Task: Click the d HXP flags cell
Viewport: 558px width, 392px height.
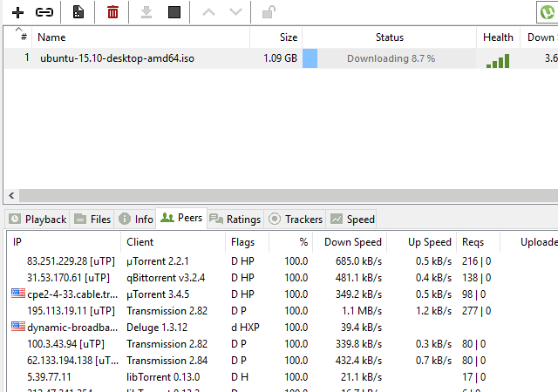Action: click(x=245, y=328)
